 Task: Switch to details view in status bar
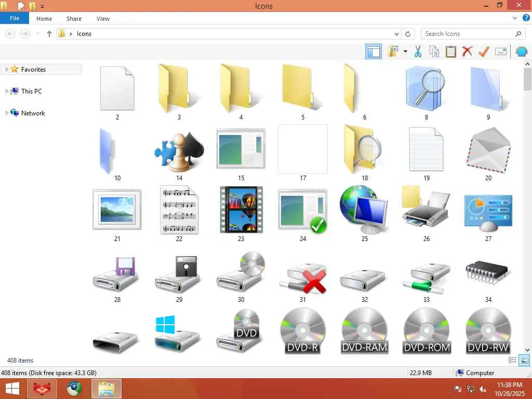[512, 361]
